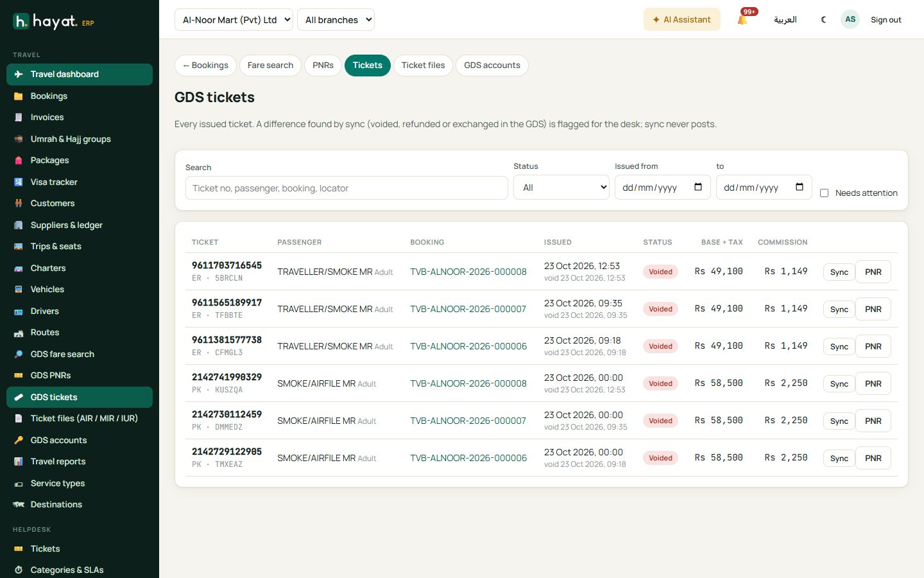
Task: Click the notification bell icon
Action: pyautogui.click(x=742, y=20)
